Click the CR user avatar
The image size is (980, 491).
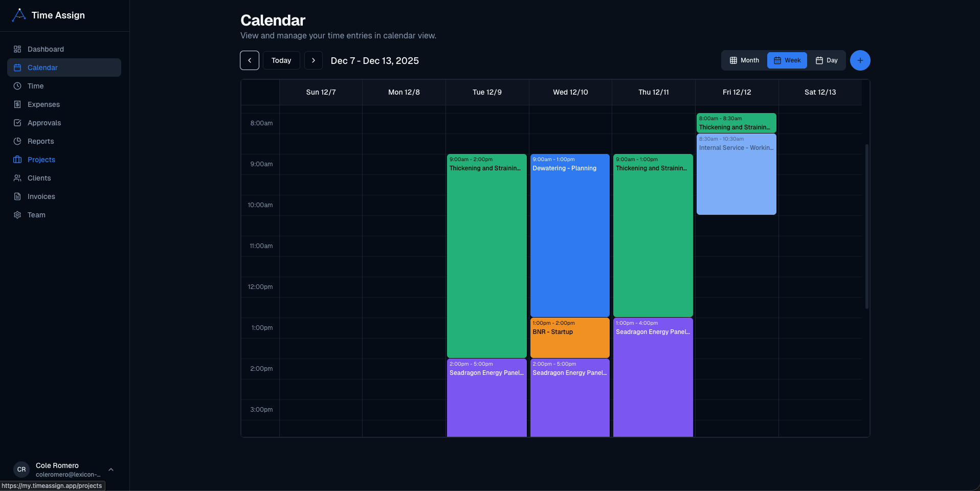pos(21,470)
